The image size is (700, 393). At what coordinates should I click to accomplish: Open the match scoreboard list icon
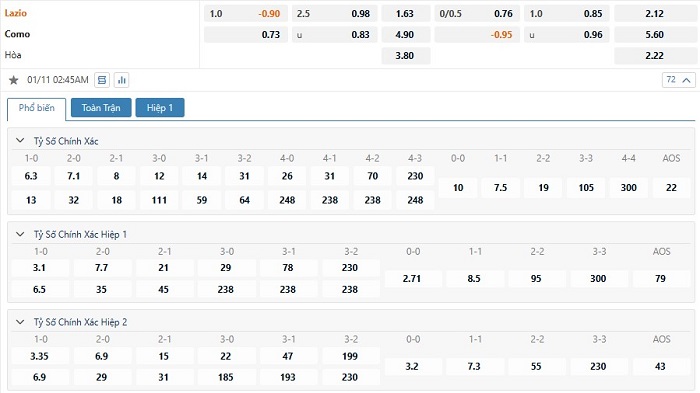coord(102,80)
